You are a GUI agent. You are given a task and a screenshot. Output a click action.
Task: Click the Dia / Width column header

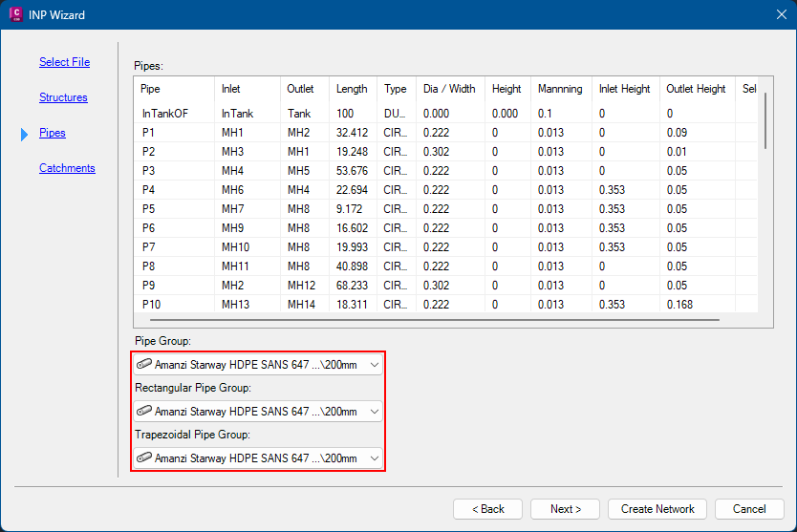(x=450, y=89)
